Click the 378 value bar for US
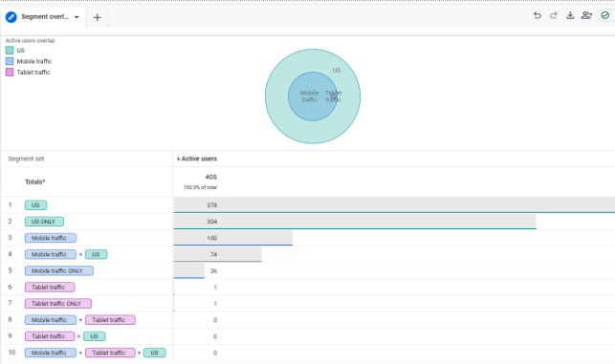The image size is (615, 364). (x=394, y=204)
